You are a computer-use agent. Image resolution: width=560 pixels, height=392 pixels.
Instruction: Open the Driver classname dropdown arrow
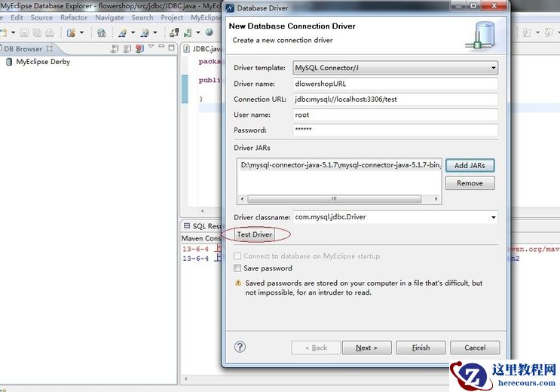493,217
